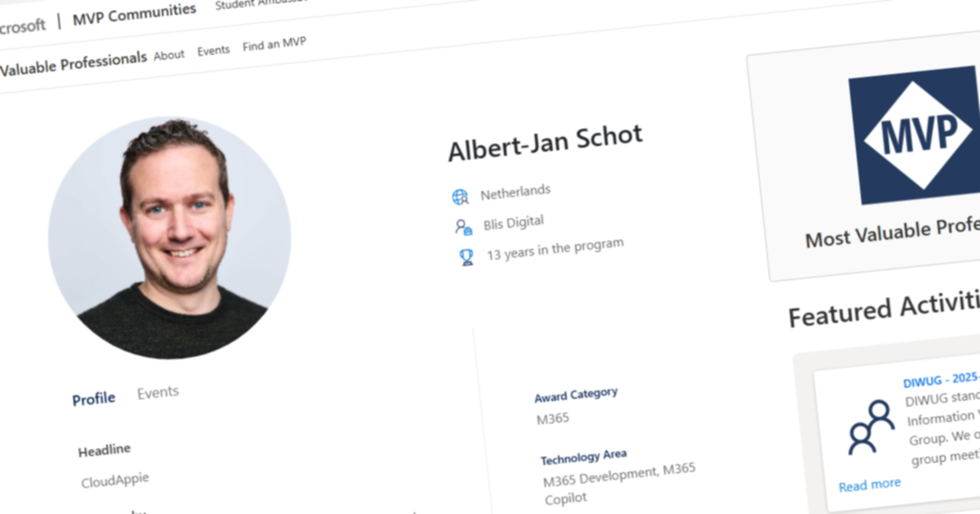
Task: Open the About menu item
Action: pyautogui.click(x=169, y=55)
